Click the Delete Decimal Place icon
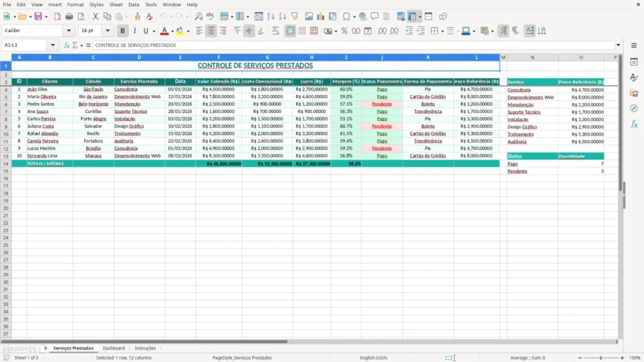 click(394, 31)
